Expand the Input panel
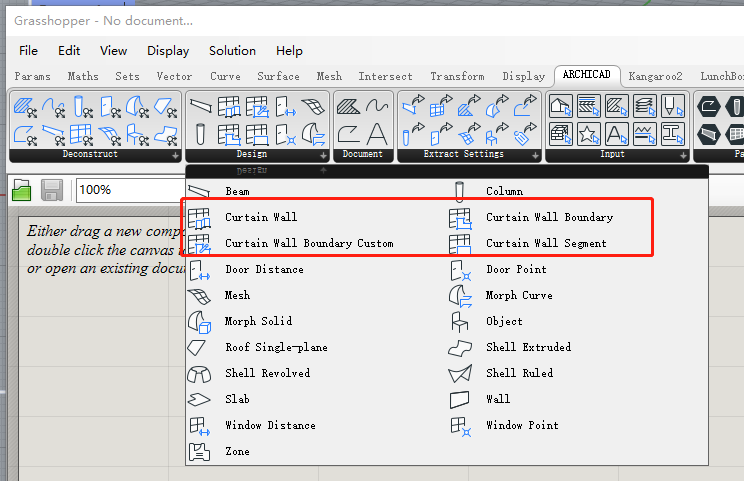Viewport: 744px width, 481px height. coord(683,156)
